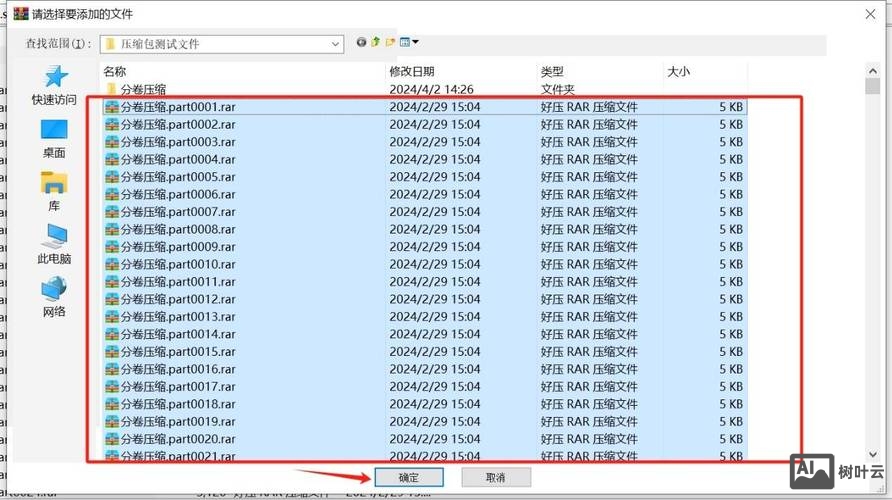Click date cell of part0016.rar
Screen dimensions: 892x500
pyautogui.click(x=435, y=369)
